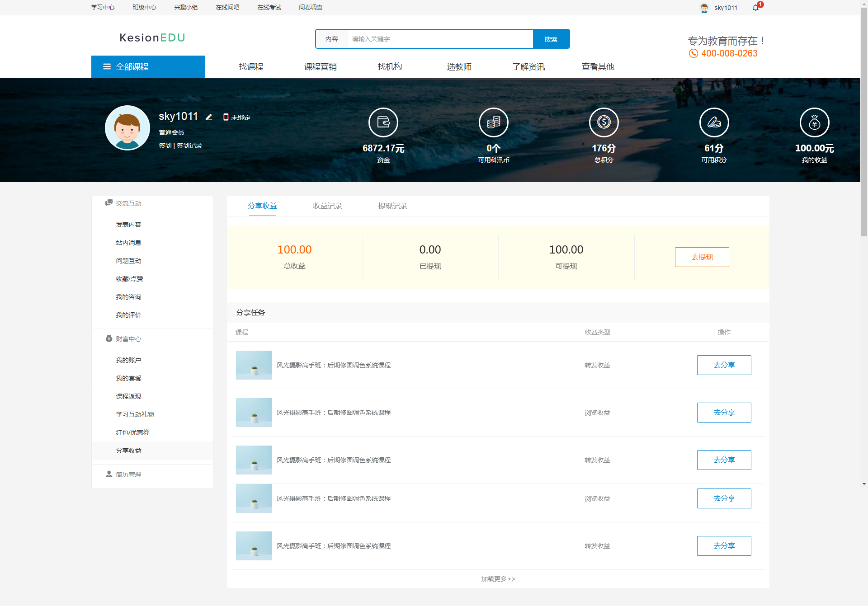Click the page vertical scrollbar thumb
This screenshot has height=606, width=868.
click(x=864, y=122)
